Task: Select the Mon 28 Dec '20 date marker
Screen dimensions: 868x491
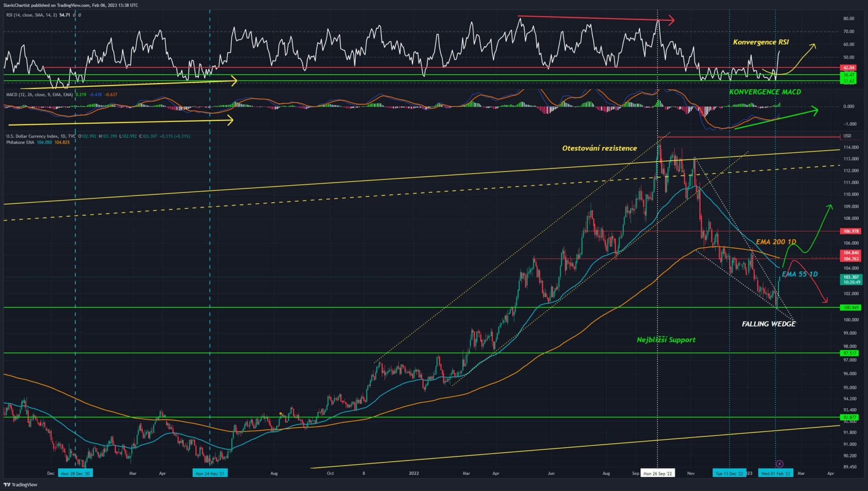Action: (75, 473)
